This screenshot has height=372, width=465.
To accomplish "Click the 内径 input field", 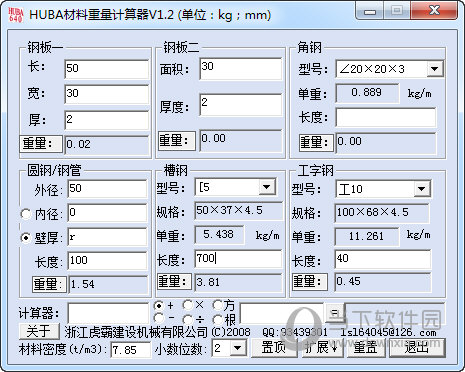I will point(107,213).
